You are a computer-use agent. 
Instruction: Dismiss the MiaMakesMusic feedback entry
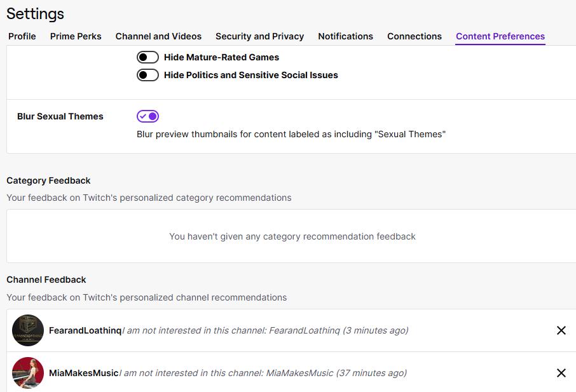click(x=561, y=373)
